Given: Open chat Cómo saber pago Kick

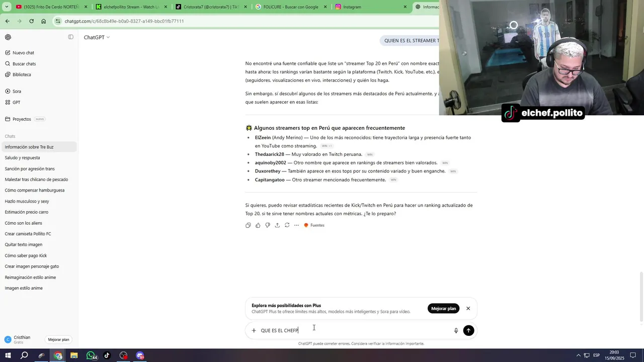Looking at the screenshot, I should tap(39, 256).
